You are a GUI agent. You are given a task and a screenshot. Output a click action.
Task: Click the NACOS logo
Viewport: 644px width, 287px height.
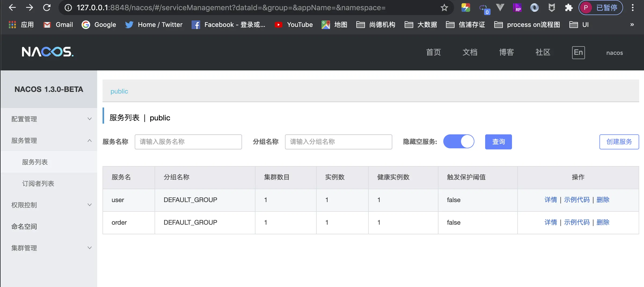pos(47,52)
